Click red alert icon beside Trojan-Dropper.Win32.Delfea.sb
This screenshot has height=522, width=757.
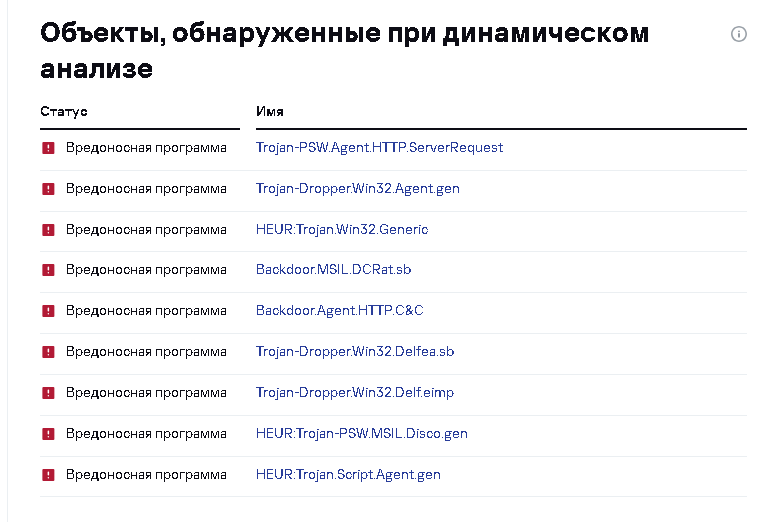(x=48, y=352)
